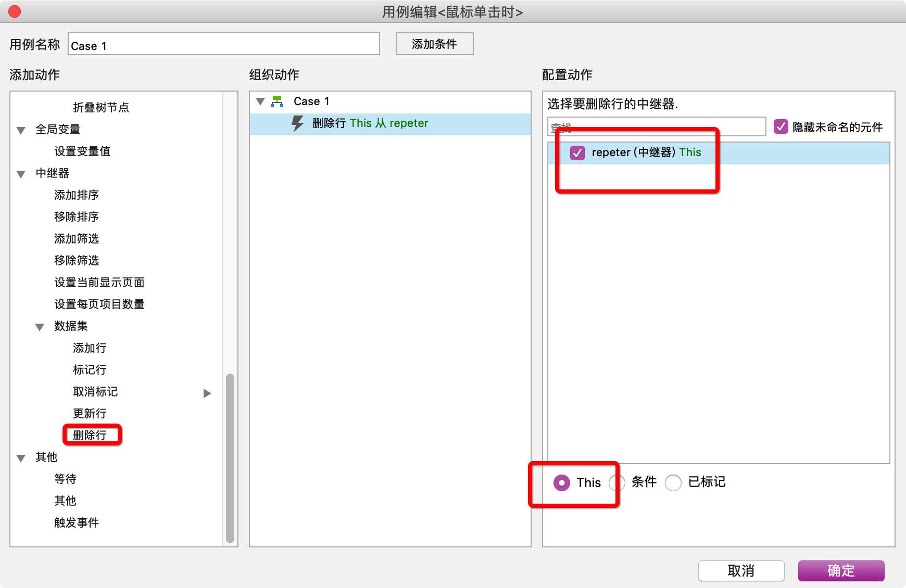Screen dimensions: 906x588
Task: Click the actions list scrollbar thumb
Action: pos(230,458)
